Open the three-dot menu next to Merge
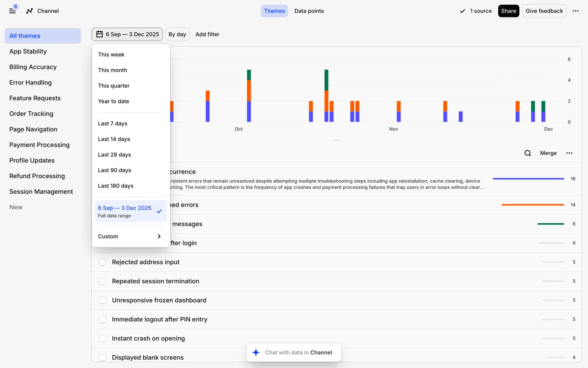 569,153
